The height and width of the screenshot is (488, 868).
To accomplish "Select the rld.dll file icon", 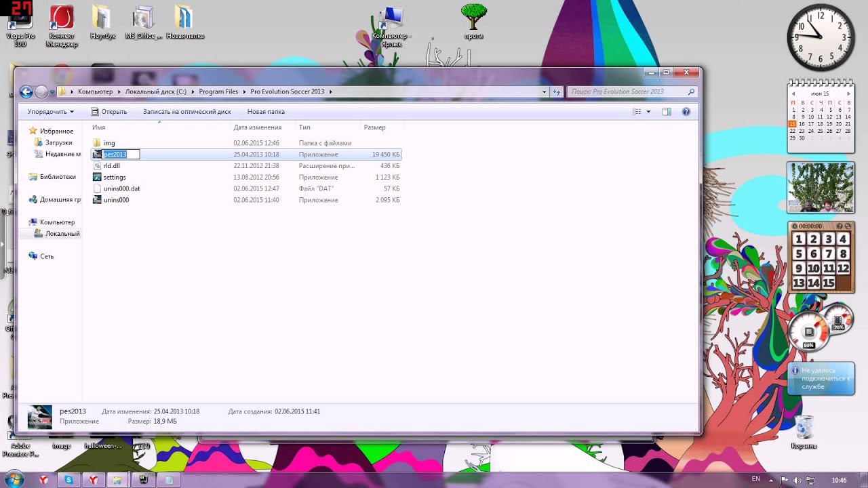I will 96,165.
